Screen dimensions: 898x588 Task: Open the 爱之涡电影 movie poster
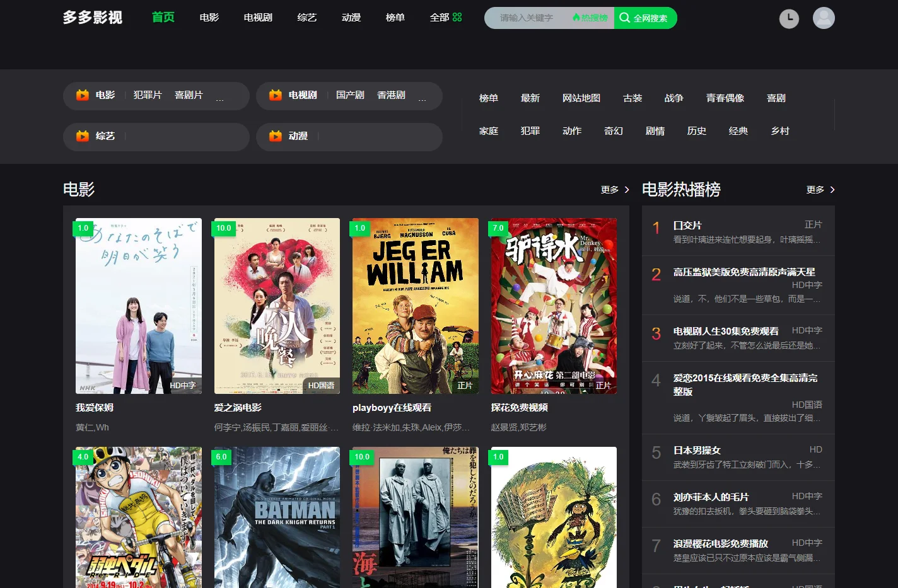click(277, 306)
